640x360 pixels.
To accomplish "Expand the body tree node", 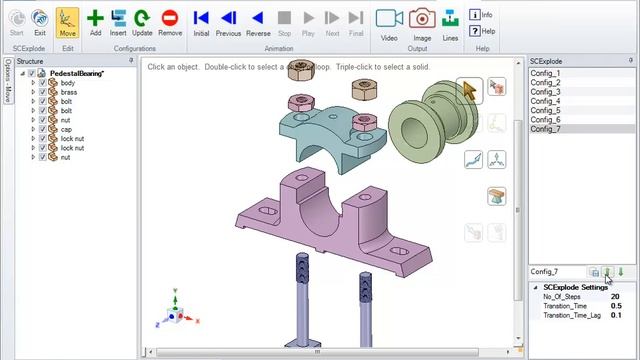I will pos(33,83).
